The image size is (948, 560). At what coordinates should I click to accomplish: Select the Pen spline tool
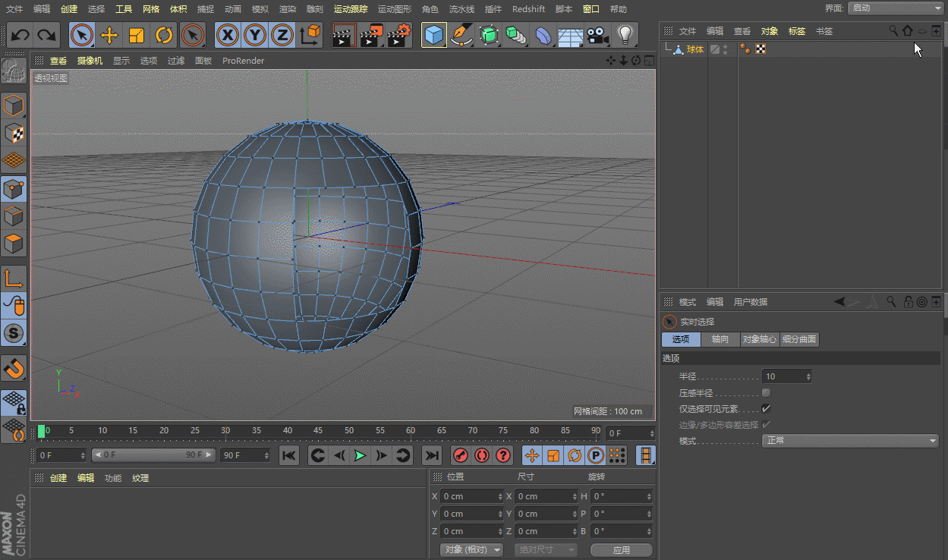click(x=461, y=36)
